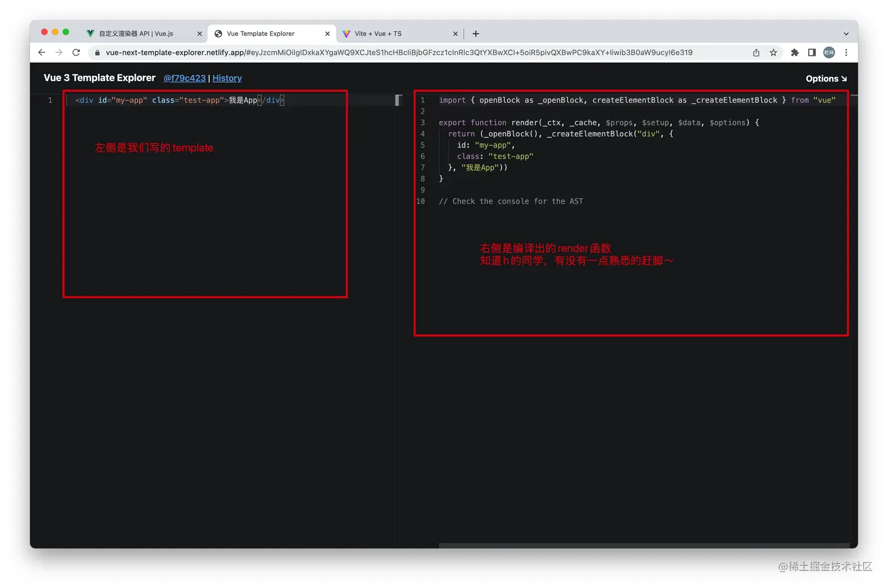The height and width of the screenshot is (588, 888).
Task: Click the address bar URL
Action: pos(399,52)
